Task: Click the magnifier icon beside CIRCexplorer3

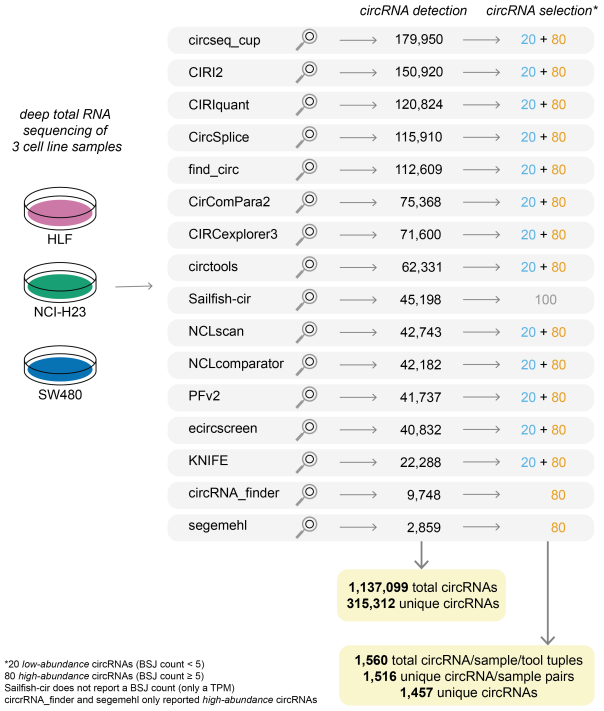Action: 307,234
